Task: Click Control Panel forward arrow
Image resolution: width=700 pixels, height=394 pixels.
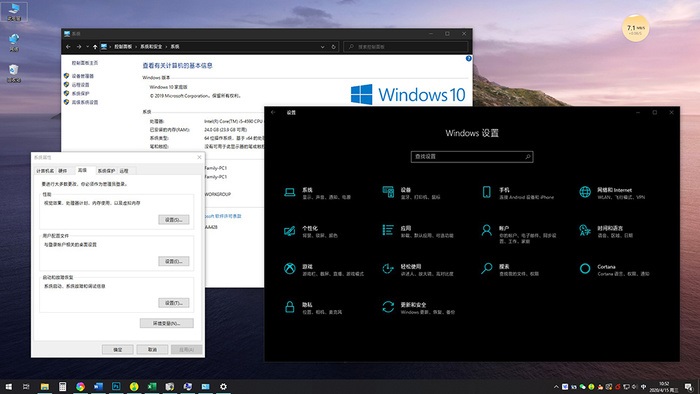Action: point(79,47)
